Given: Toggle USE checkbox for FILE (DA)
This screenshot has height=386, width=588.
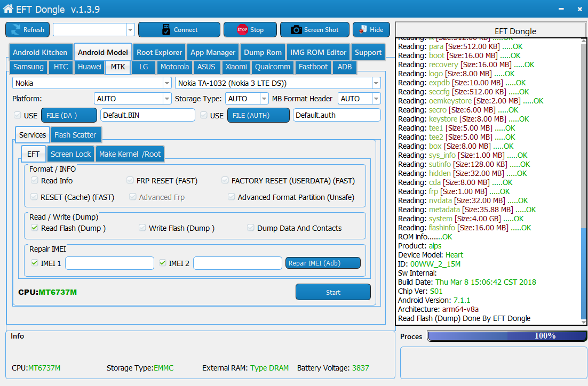Looking at the screenshot, I should (x=17, y=115).
